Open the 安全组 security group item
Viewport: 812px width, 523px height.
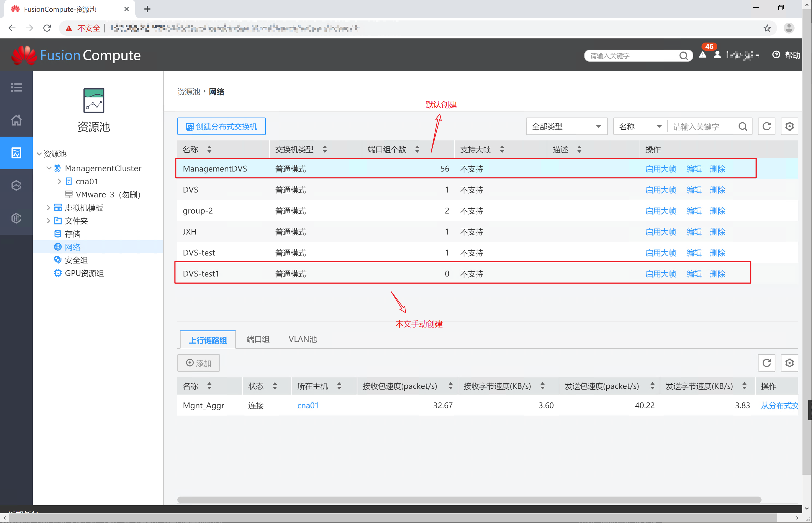[x=76, y=260]
